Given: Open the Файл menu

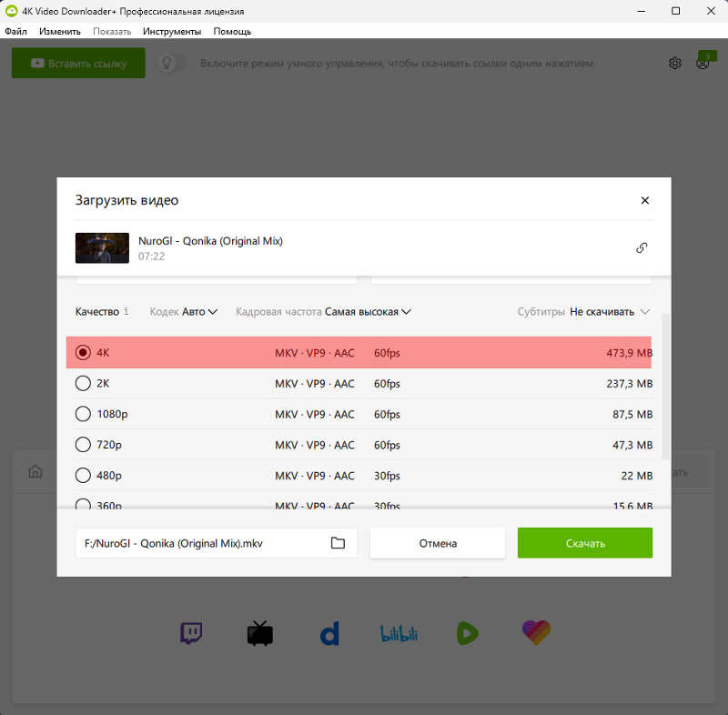Looking at the screenshot, I should (x=15, y=31).
